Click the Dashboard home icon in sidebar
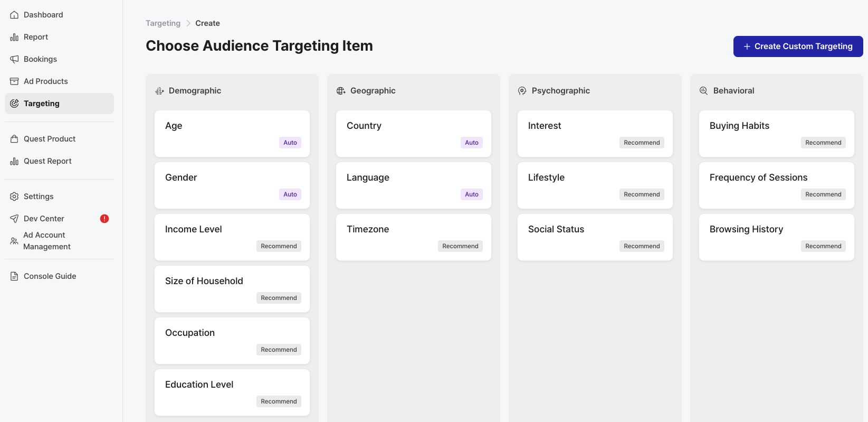 [14, 15]
